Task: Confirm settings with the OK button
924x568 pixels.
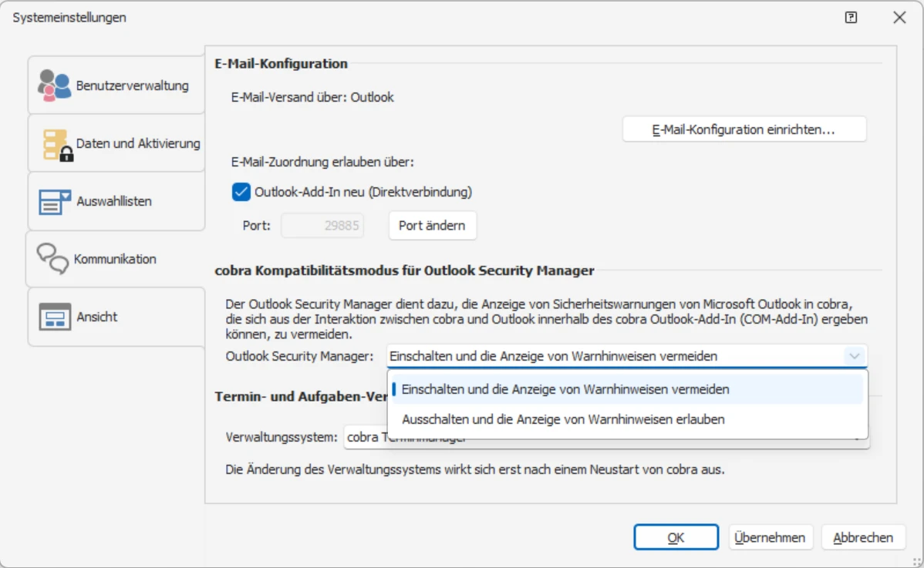Action: click(676, 538)
